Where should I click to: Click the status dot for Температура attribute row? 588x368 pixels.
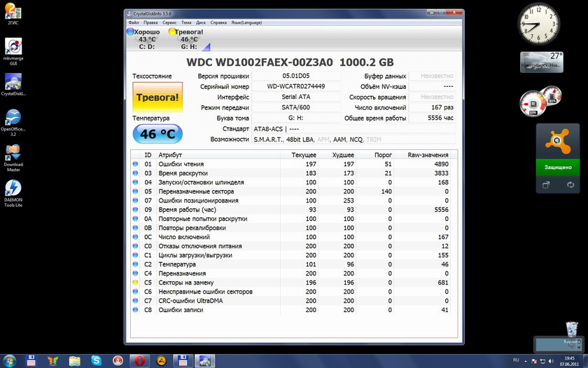[135, 264]
